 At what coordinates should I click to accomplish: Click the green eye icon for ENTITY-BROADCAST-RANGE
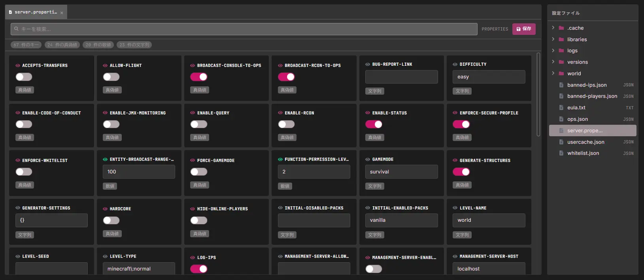[x=105, y=159]
